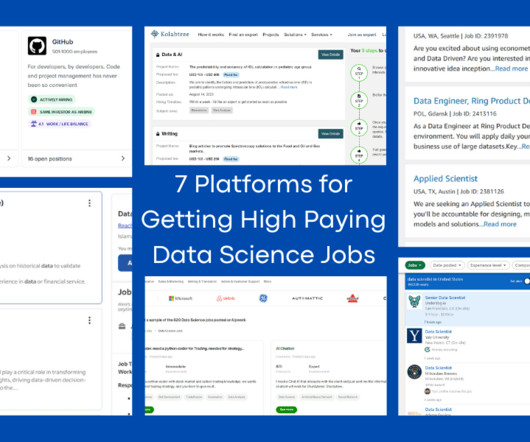Image resolution: width=530 pixels, height=442 pixels.
Task: Toggle the Set alert switch
Action: [527, 281]
